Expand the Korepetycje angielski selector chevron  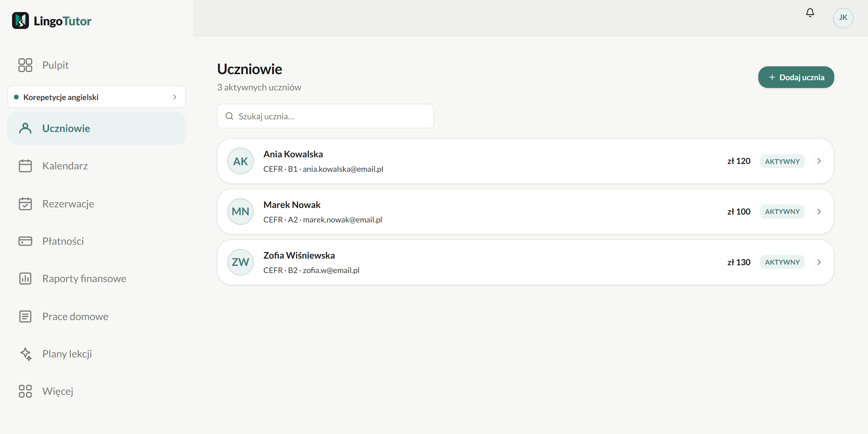tap(175, 97)
